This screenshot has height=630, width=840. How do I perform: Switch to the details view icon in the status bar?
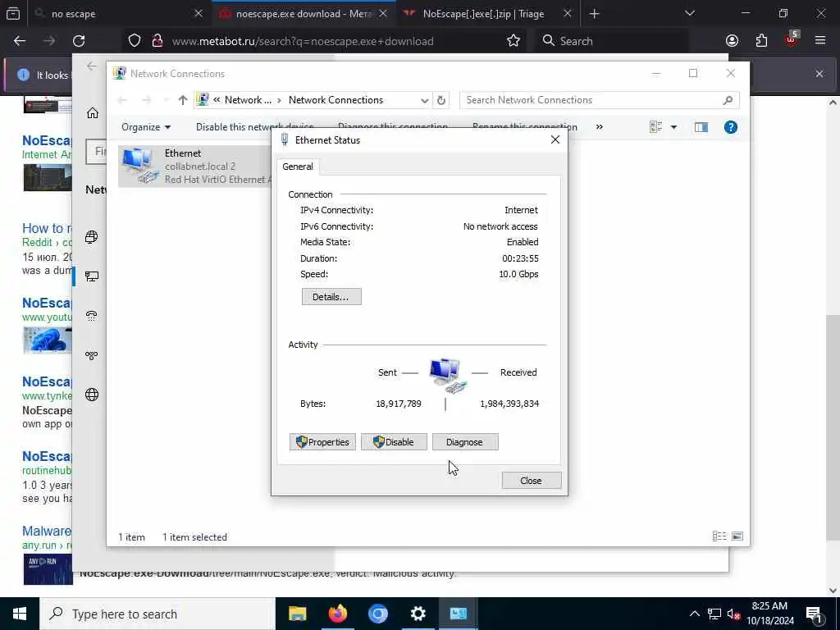coord(719,536)
